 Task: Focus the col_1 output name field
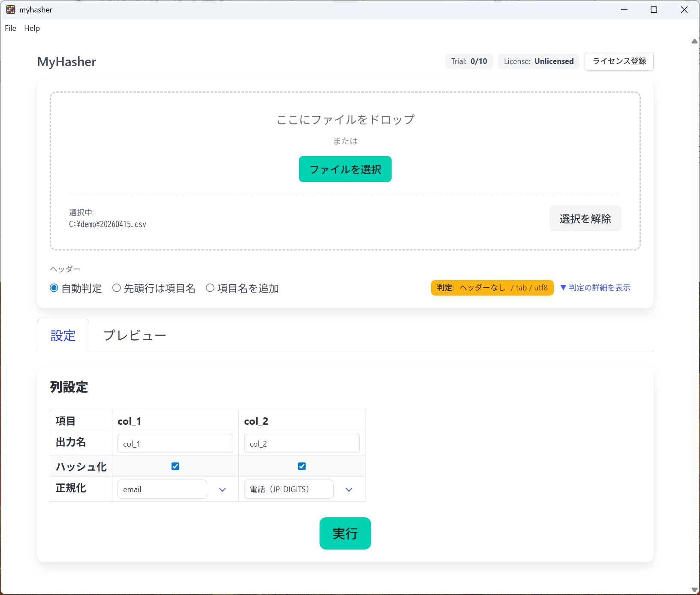(175, 444)
